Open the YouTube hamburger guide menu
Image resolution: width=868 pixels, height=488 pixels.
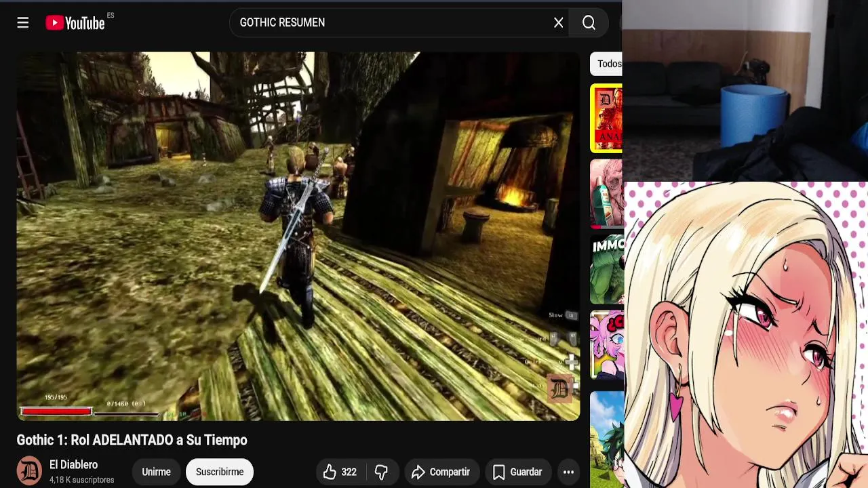tap(23, 23)
